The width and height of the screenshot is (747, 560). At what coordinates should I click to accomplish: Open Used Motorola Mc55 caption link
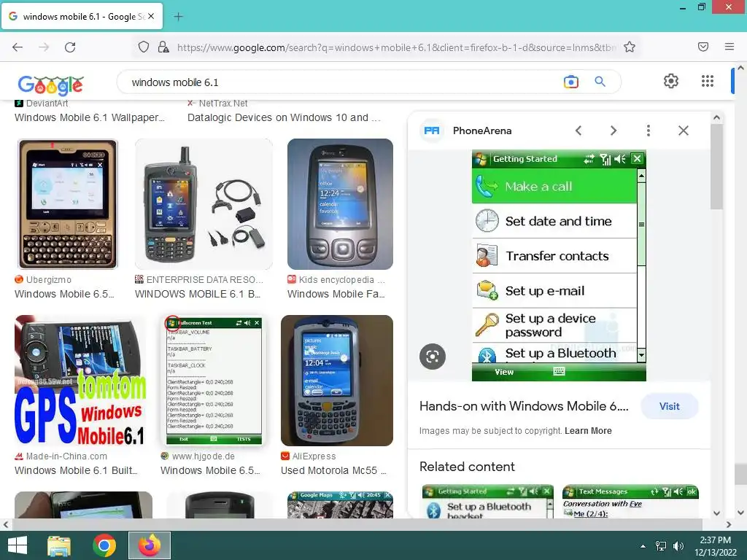click(x=333, y=470)
